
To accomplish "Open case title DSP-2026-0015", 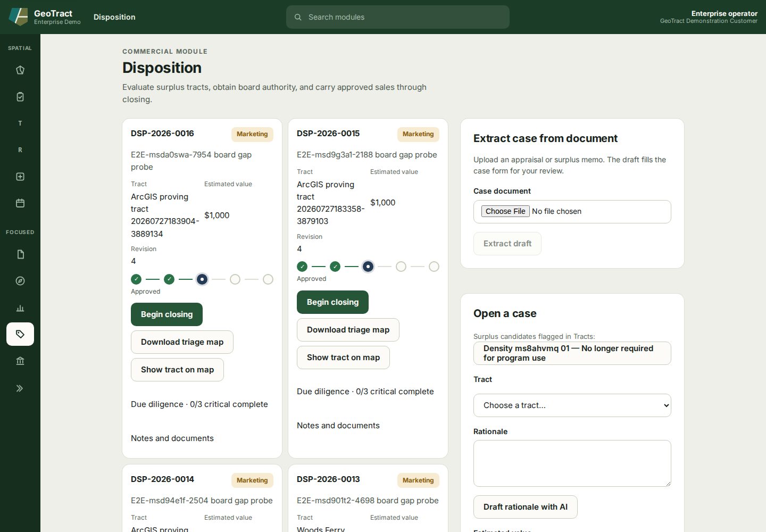I will click(x=328, y=134).
